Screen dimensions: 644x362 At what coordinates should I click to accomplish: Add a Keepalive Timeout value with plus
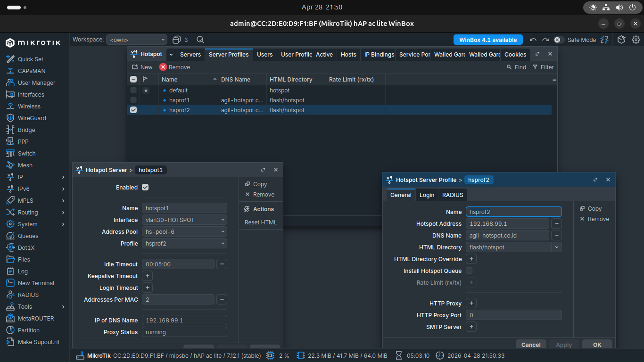click(x=147, y=276)
